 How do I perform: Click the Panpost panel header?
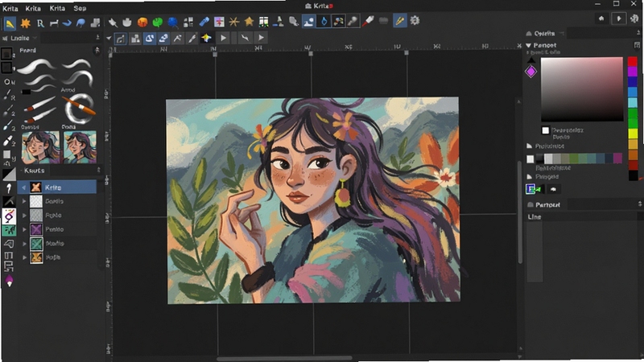pyautogui.click(x=548, y=205)
